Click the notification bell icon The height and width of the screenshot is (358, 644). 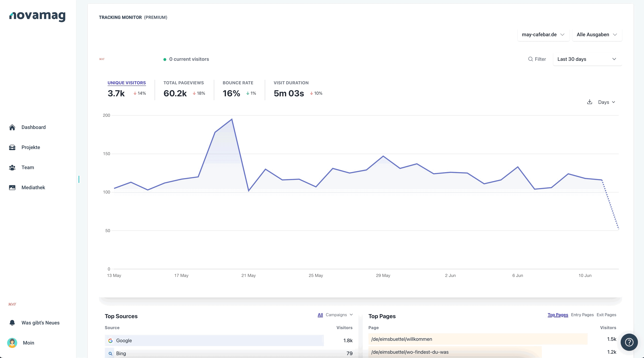[12, 323]
